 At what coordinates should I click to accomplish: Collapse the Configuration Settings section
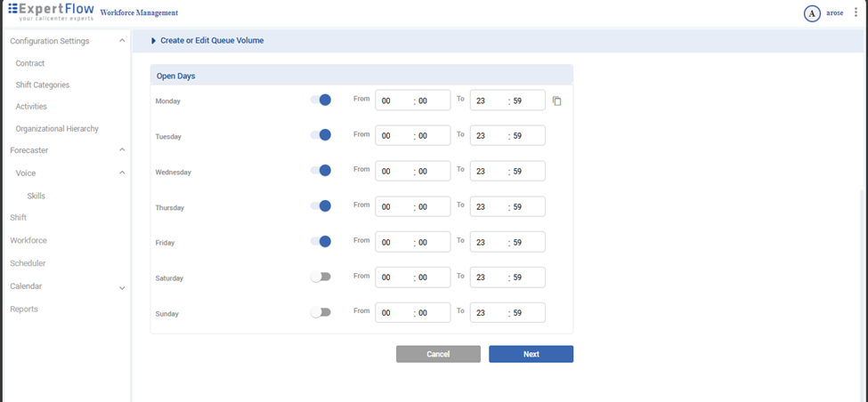coord(122,41)
